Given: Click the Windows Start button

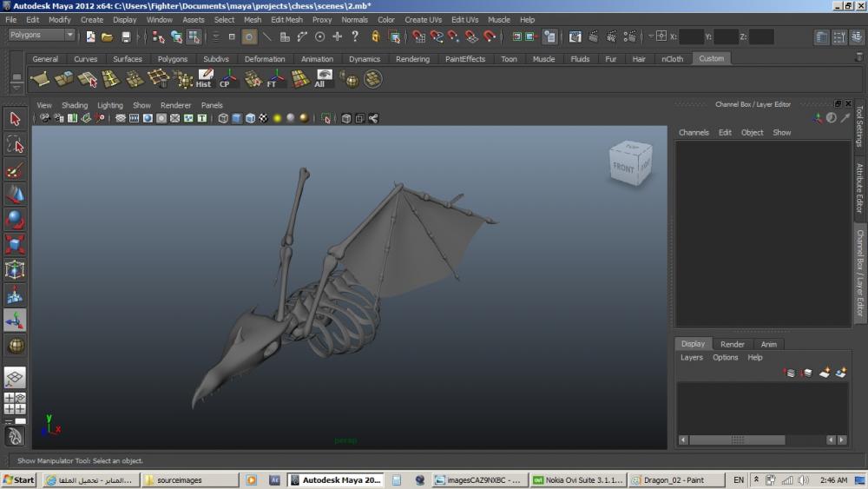Looking at the screenshot, I should 19,479.
